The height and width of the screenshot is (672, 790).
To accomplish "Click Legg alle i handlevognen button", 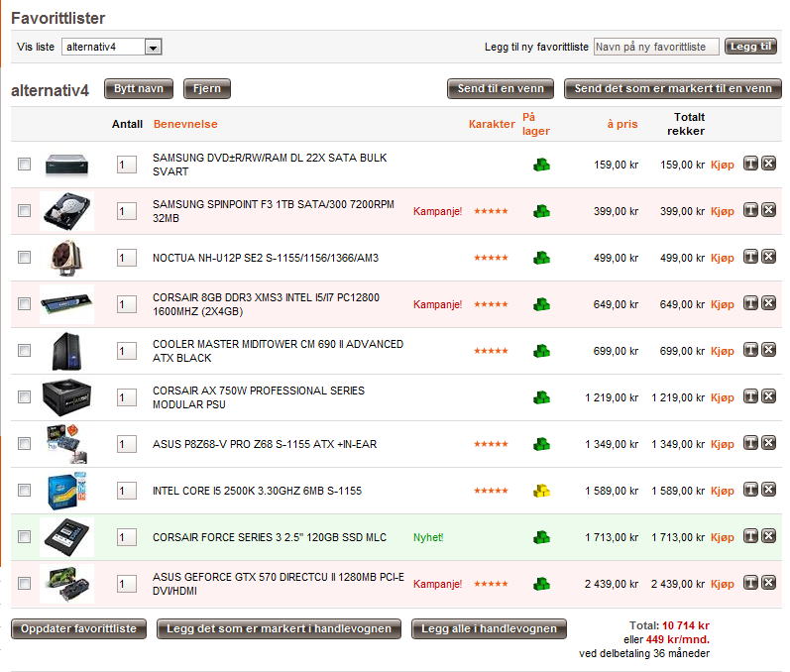I will (x=489, y=628).
